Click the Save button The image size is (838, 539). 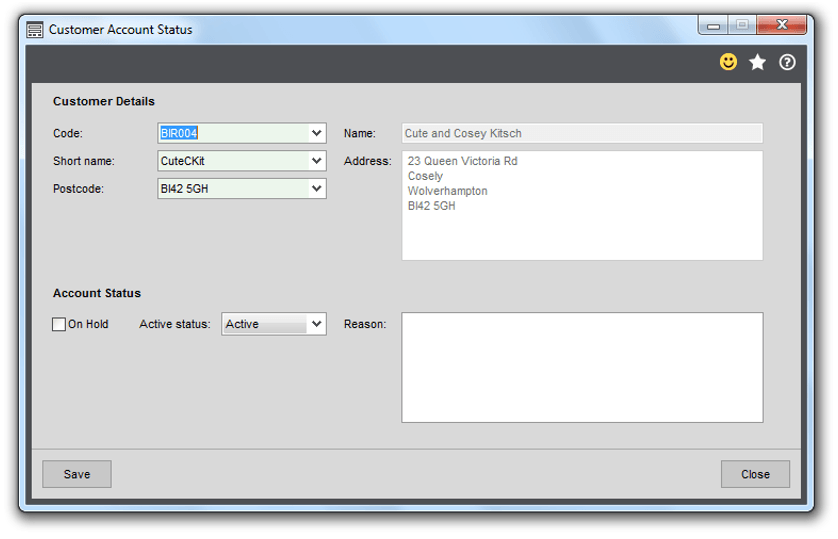(77, 474)
